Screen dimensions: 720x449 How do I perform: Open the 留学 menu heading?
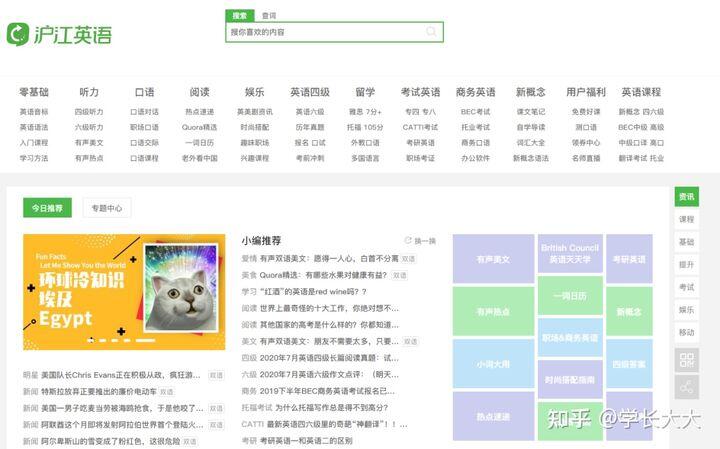(366, 92)
